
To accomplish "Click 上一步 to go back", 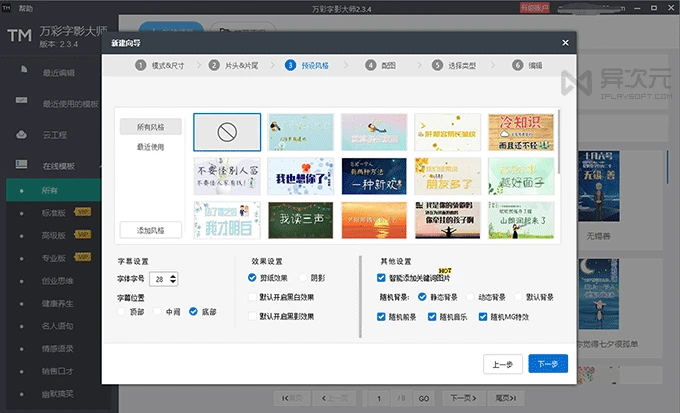I will coord(503,364).
